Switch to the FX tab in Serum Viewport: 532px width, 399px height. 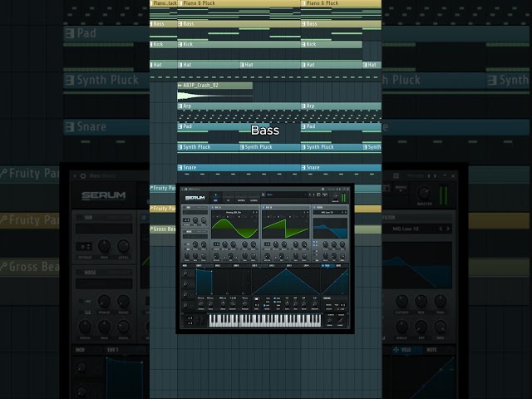tap(229, 198)
